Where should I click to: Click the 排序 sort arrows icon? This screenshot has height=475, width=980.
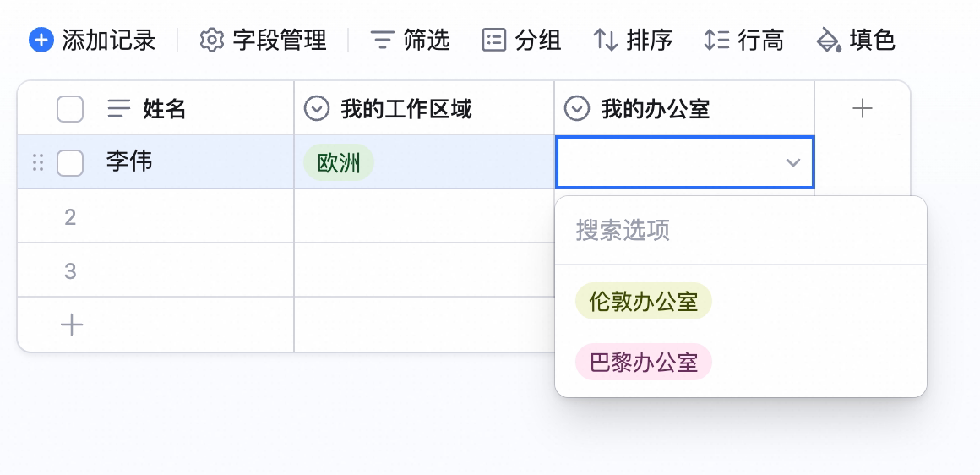click(605, 41)
